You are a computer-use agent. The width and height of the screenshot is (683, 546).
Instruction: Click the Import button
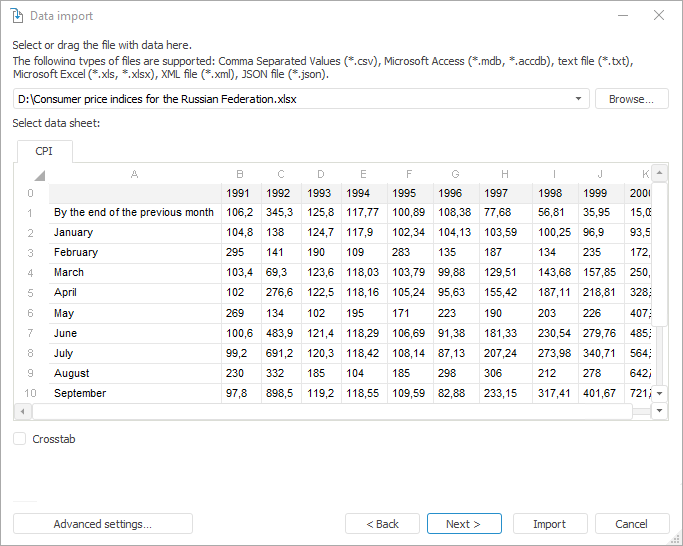[549, 524]
